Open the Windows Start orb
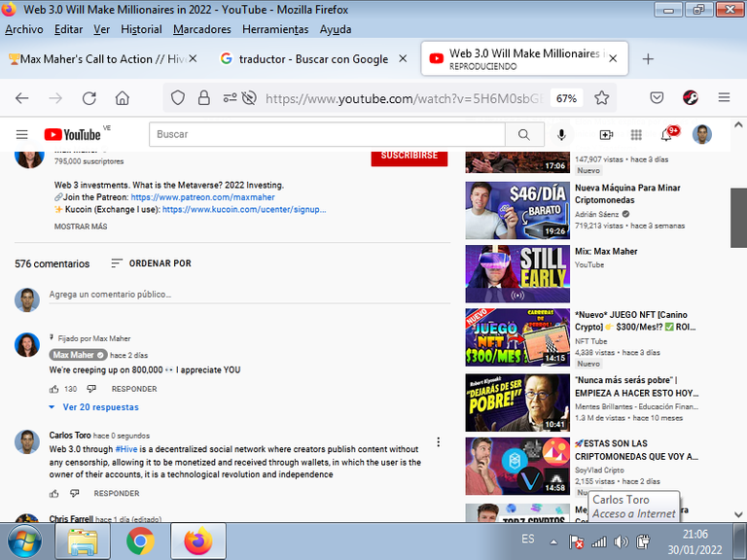Image resolution: width=747 pixels, height=560 pixels. pos(24,542)
